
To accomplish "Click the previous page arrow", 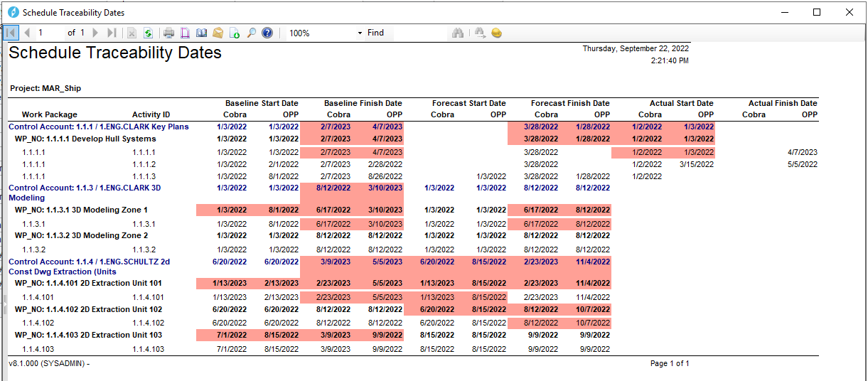I will tap(27, 33).
